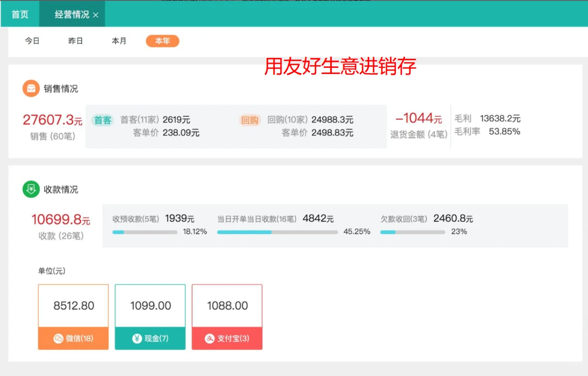Click the green 收款情况 collection icon

[x=30, y=189]
